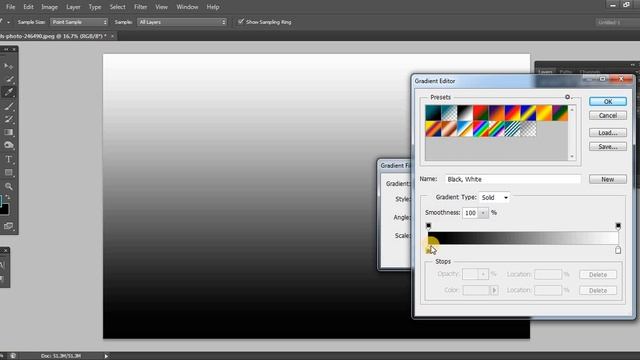Image resolution: width=640 pixels, height=360 pixels.
Task: Open the Filter menu
Action: pyautogui.click(x=140, y=7)
